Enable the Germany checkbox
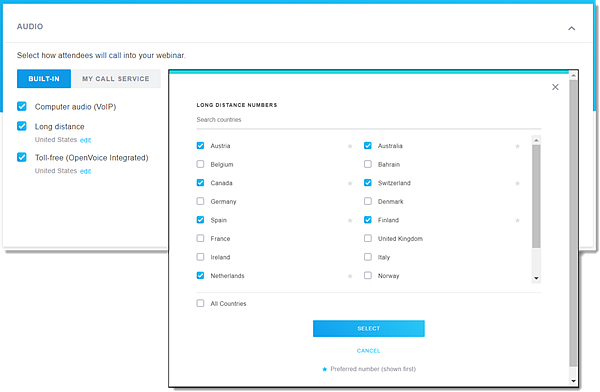 200,201
